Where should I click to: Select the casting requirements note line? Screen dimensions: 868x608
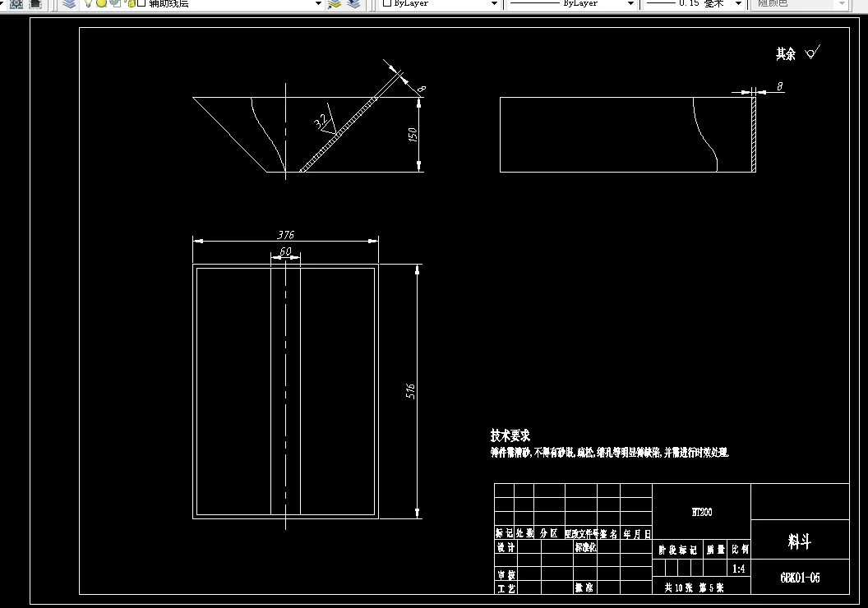click(x=609, y=453)
